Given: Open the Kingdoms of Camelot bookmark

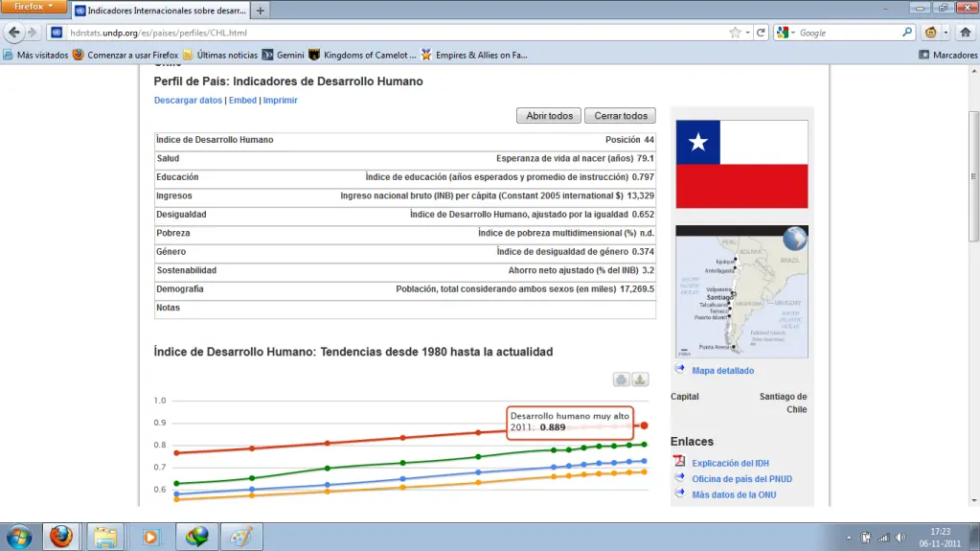Looking at the screenshot, I should (x=362, y=55).
